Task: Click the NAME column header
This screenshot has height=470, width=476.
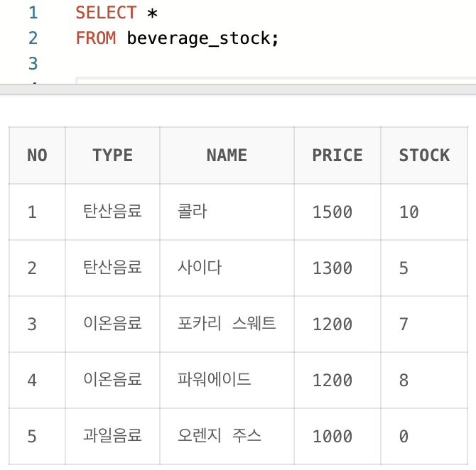Action: pyautogui.click(x=227, y=155)
